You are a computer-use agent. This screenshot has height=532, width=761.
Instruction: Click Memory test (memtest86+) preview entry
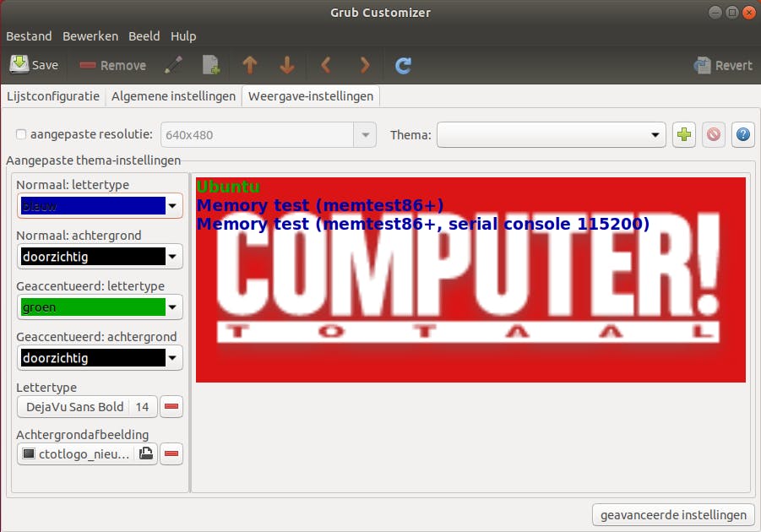point(320,205)
